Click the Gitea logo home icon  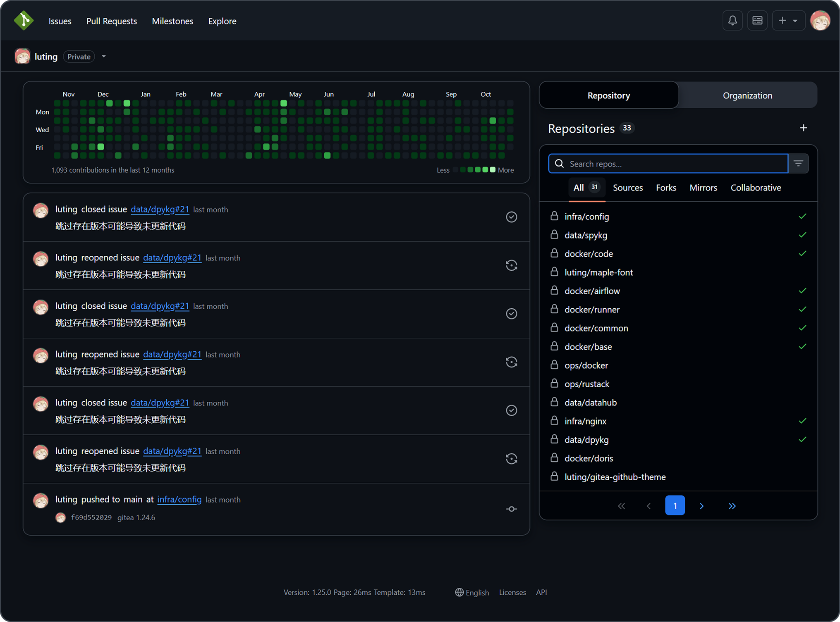[x=24, y=21]
